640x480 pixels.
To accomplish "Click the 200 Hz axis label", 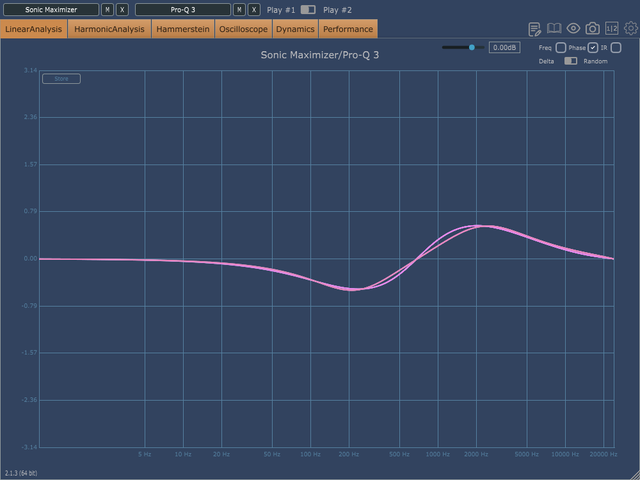I will (x=349, y=454).
